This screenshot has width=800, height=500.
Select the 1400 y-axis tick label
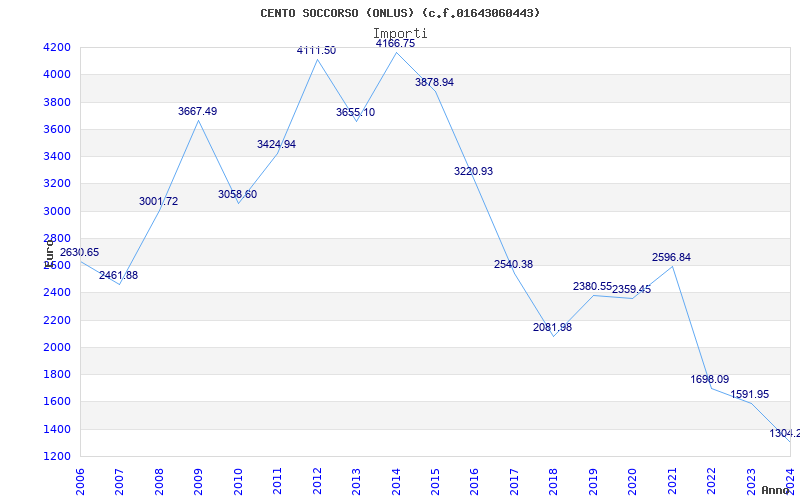pos(57,429)
